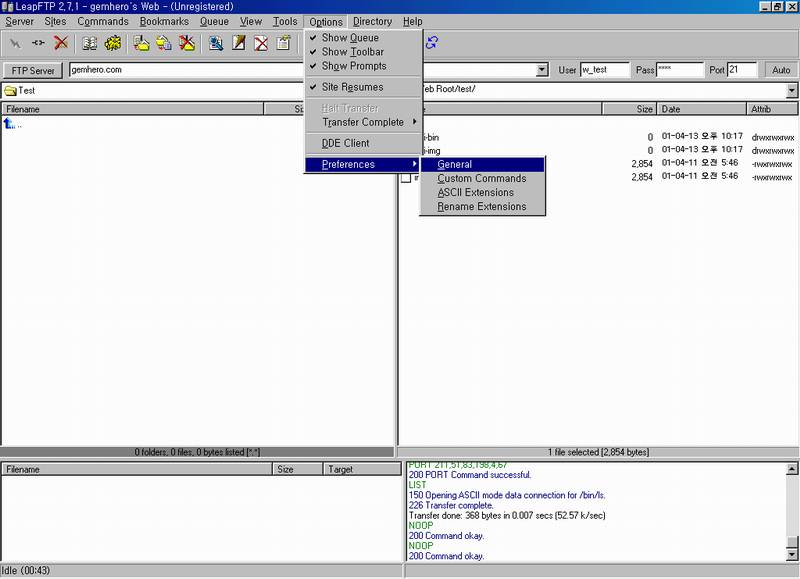This screenshot has height=579, width=800.
Task: Toggle the Show Toolbar option
Action: (364, 52)
